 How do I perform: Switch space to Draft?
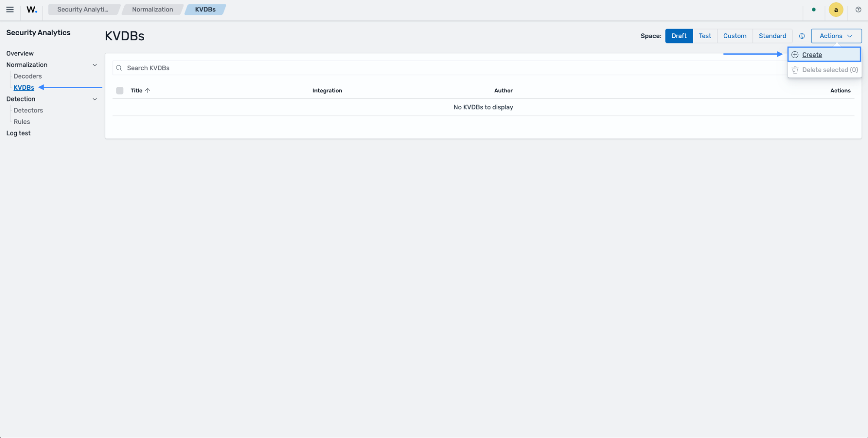679,36
